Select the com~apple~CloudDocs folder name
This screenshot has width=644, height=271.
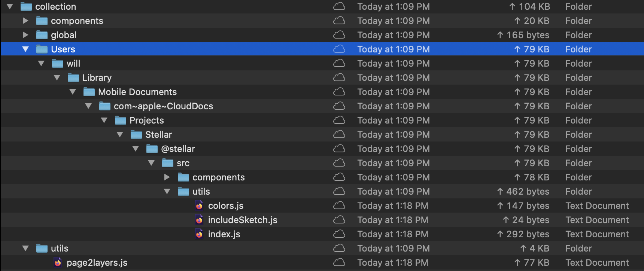coord(164,106)
